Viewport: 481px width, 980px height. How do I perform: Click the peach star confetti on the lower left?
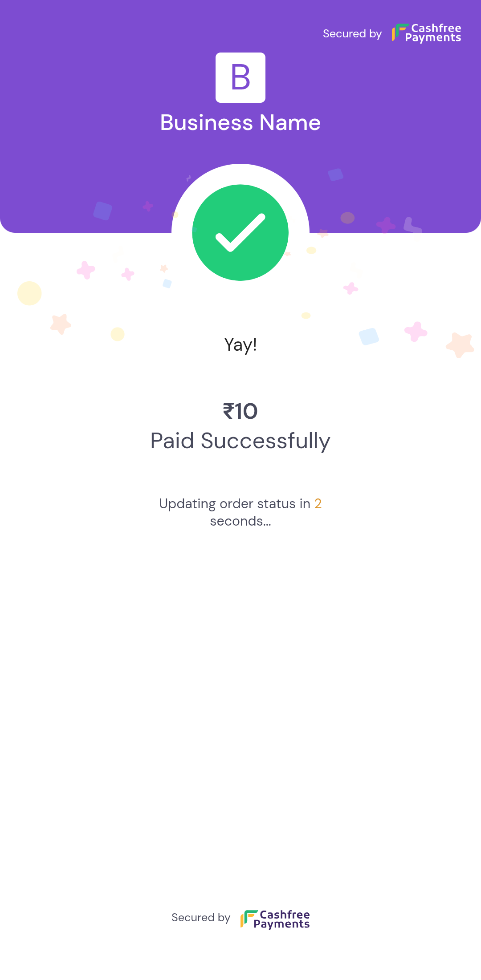click(x=61, y=324)
